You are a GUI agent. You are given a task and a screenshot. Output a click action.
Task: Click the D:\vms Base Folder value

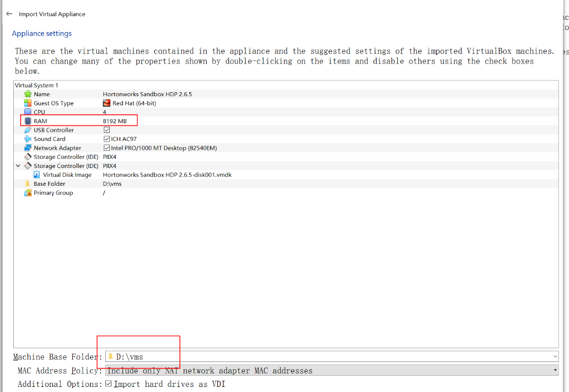pyautogui.click(x=112, y=184)
